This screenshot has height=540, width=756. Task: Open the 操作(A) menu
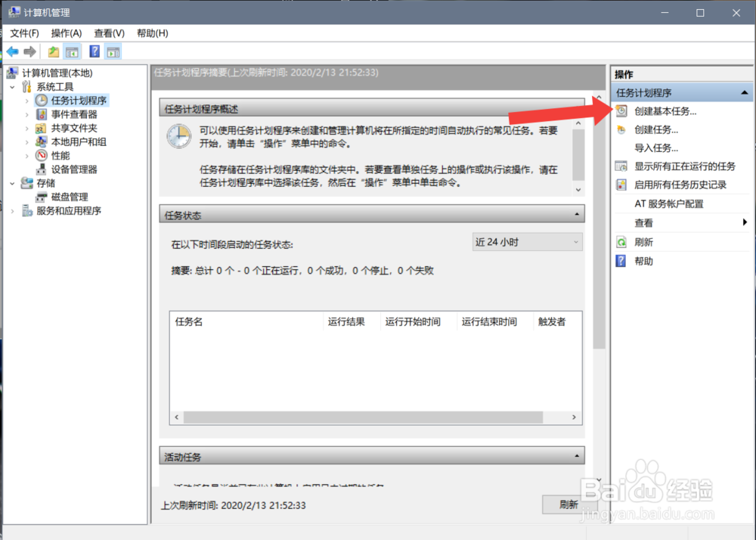point(66,33)
